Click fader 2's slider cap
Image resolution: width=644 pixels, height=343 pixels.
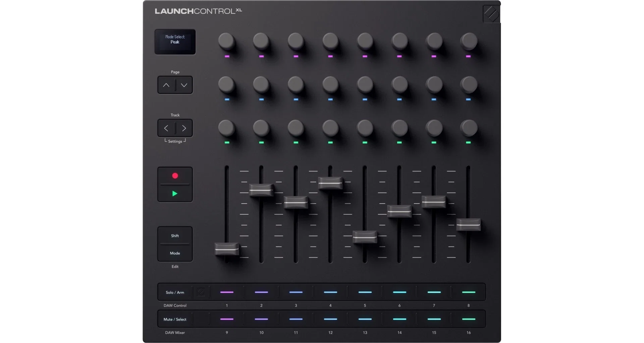click(x=262, y=190)
